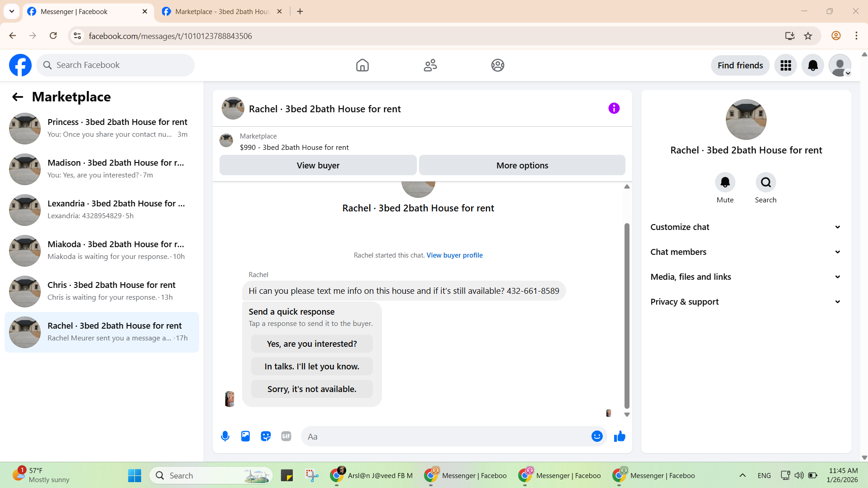
Task: Open conversation information purple icon
Action: [614, 108]
